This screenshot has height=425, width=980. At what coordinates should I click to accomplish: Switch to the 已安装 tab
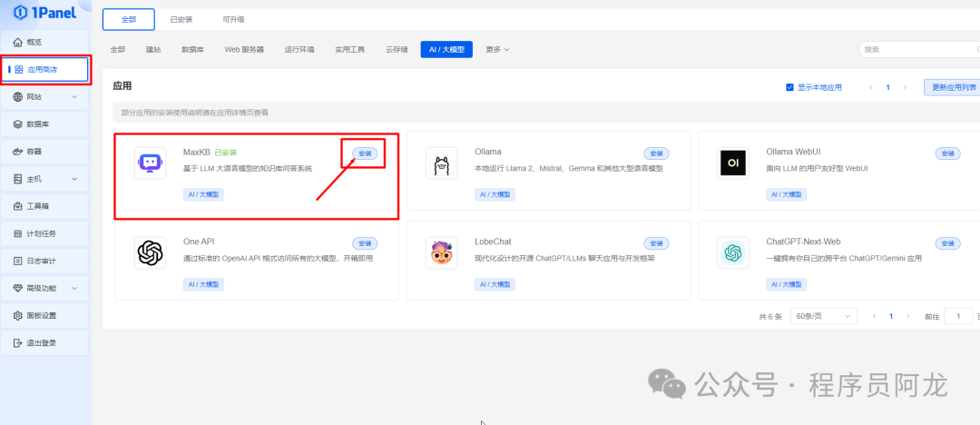181,19
